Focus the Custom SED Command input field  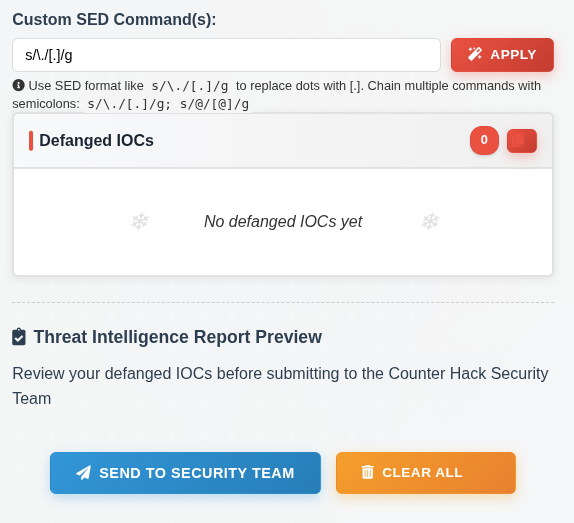pyautogui.click(x=227, y=55)
